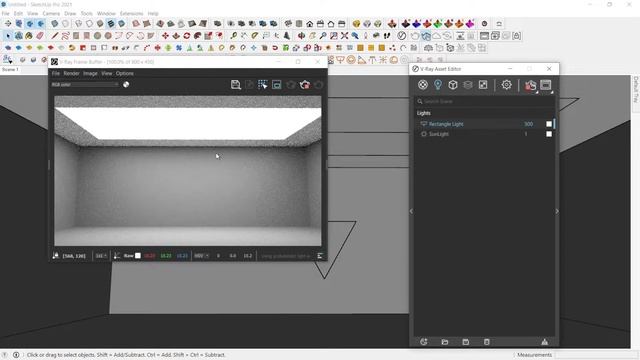This screenshot has width=640, height=360.
Task: Open the HSV color mode dropdown in Frame Buffer
Action: (202, 256)
